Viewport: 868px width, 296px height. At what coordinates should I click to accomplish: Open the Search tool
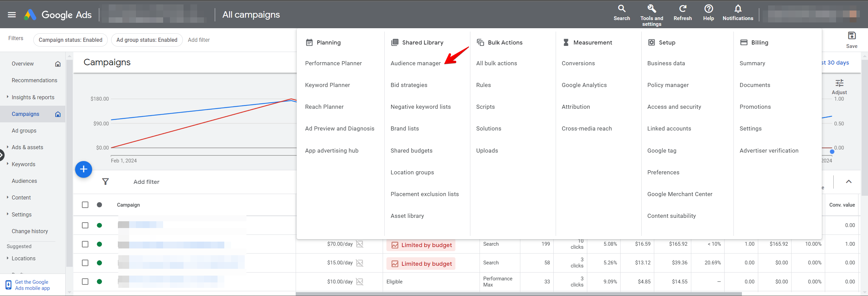[x=622, y=13]
